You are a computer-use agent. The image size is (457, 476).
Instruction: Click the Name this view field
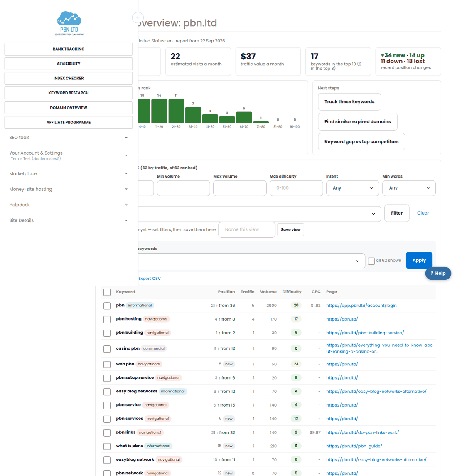pyautogui.click(x=247, y=230)
